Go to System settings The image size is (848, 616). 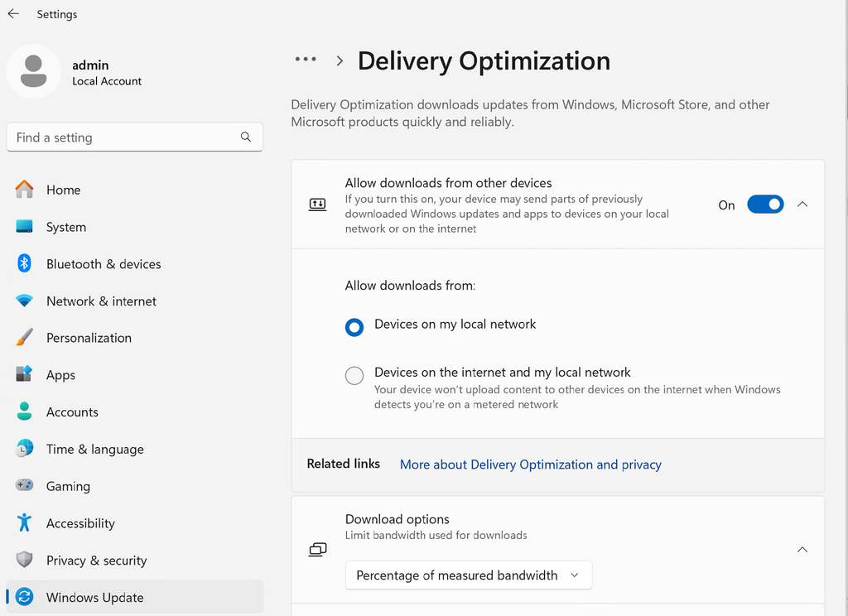[66, 227]
